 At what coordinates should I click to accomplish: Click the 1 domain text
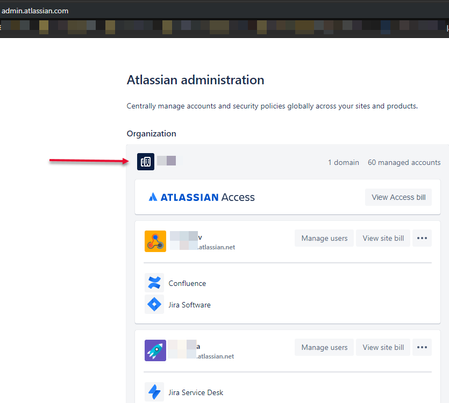[343, 162]
